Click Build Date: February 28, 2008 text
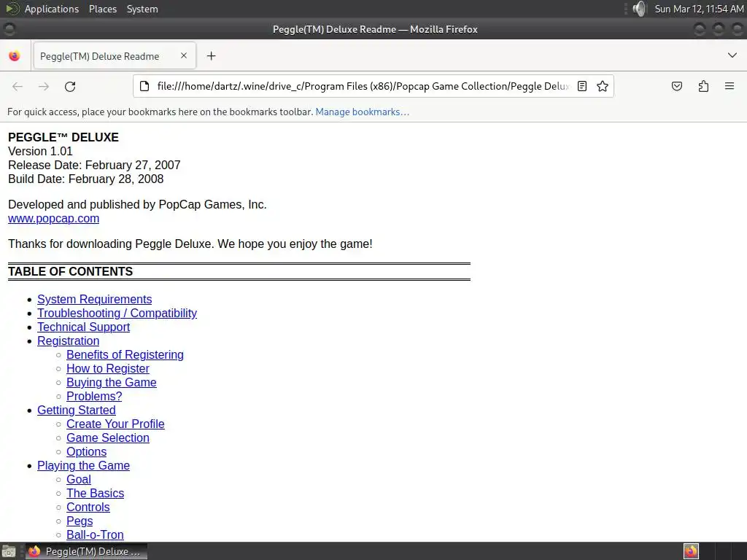The image size is (747, 560). click(x=86, y=179)
